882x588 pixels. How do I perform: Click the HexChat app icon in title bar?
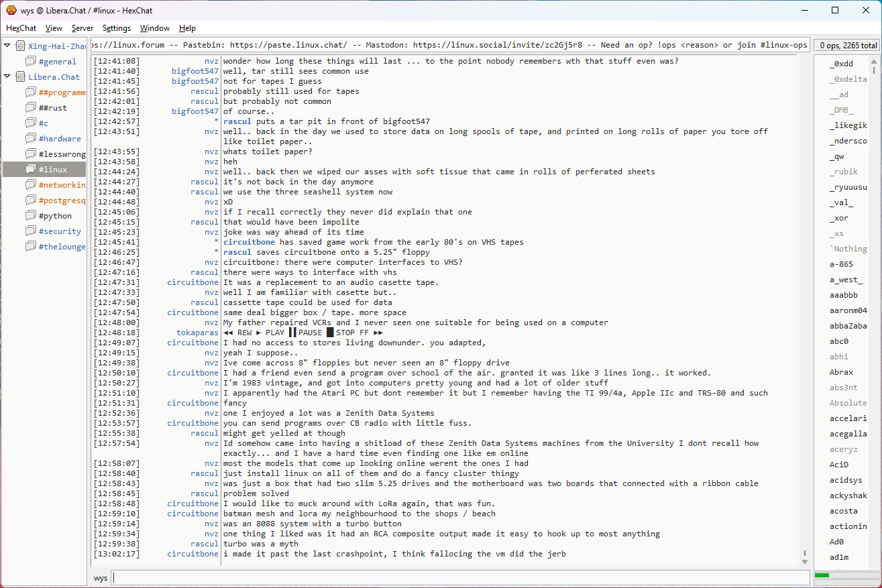tap(11, 10)
